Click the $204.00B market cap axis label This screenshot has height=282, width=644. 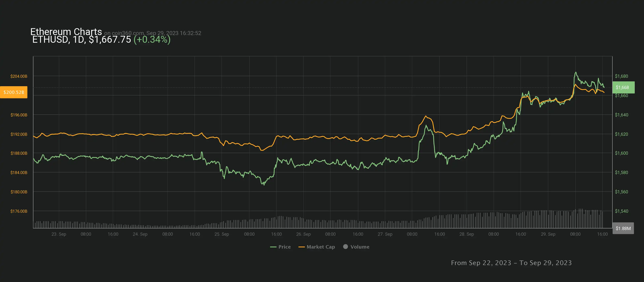(19, 76)
